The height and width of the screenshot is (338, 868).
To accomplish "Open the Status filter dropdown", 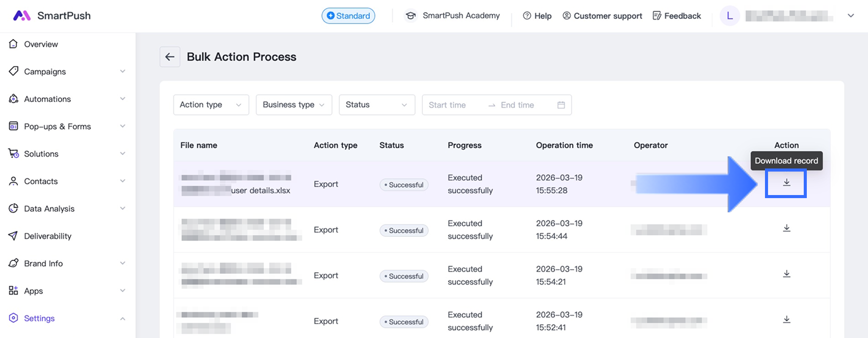I will coord(376,105).
